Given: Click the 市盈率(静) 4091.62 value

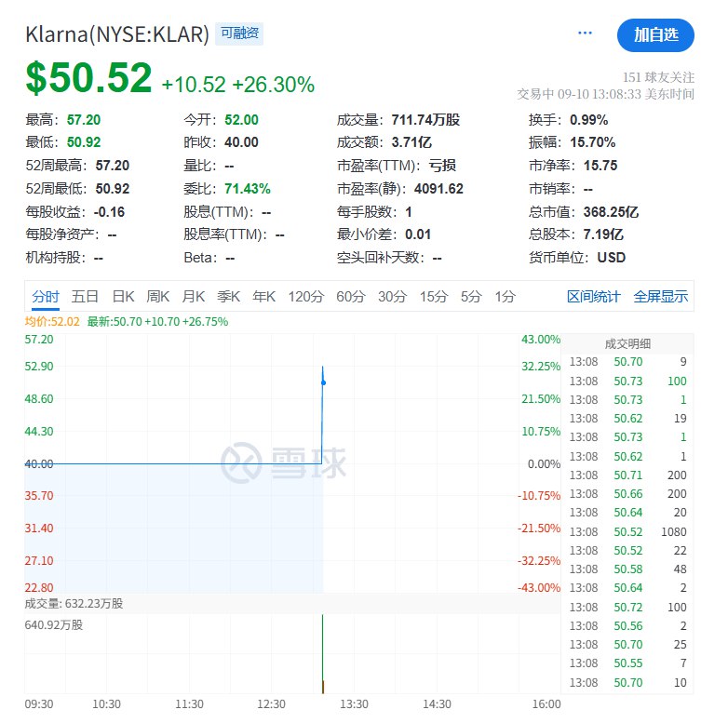Looking at the screenshot, I should [x=438, y=188].
